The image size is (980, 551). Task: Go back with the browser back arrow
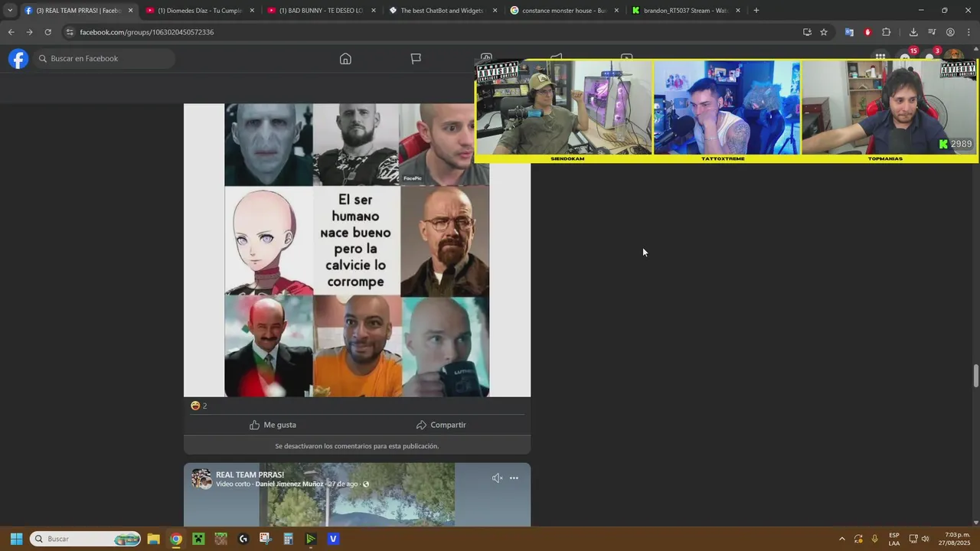click(11, 32)
